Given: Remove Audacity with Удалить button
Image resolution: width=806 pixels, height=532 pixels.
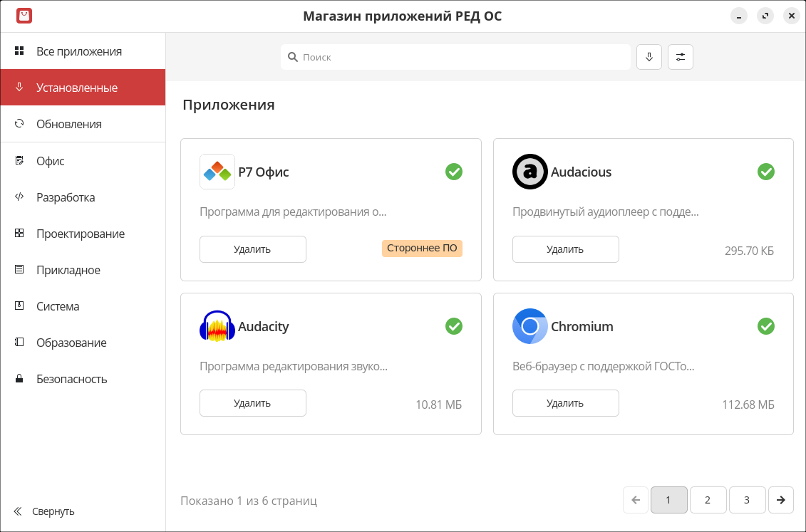Looking at the screenshot, I should coord(252,403).
